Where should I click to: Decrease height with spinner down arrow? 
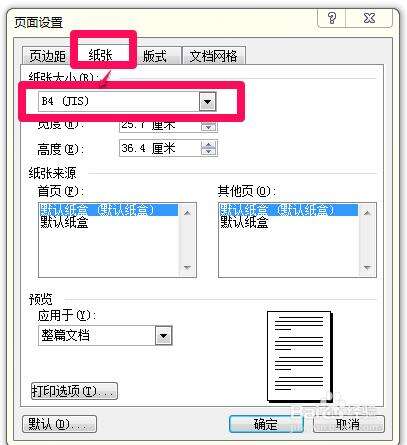pos(209,152)
